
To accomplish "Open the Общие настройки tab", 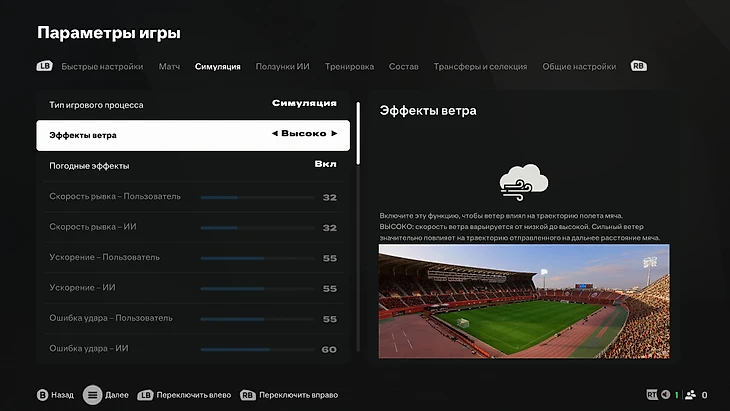I will coord(579,67).
